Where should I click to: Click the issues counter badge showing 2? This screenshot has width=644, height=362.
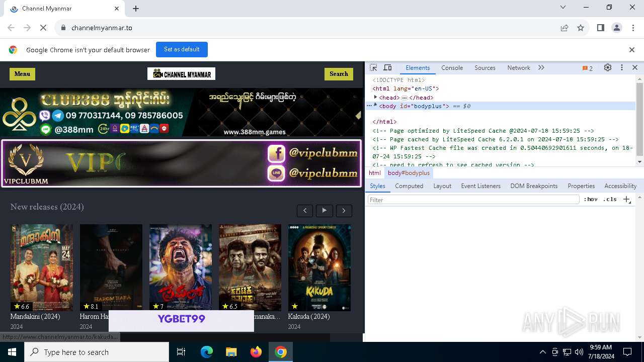pyautogui.click(x=588, y=68)
